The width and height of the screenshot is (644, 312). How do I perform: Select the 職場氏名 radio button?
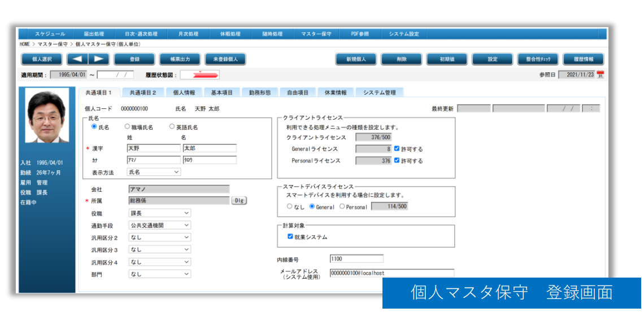coord(128,128)
